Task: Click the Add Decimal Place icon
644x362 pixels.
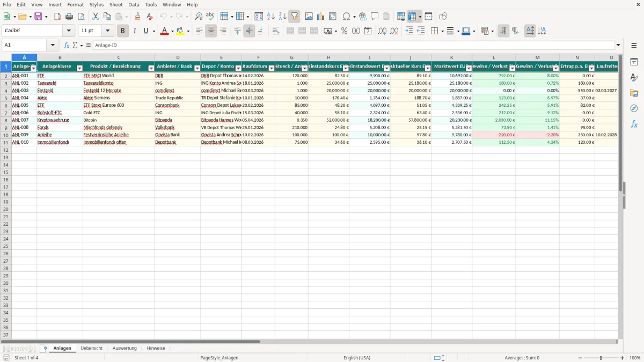Action: tap(382, 31)
